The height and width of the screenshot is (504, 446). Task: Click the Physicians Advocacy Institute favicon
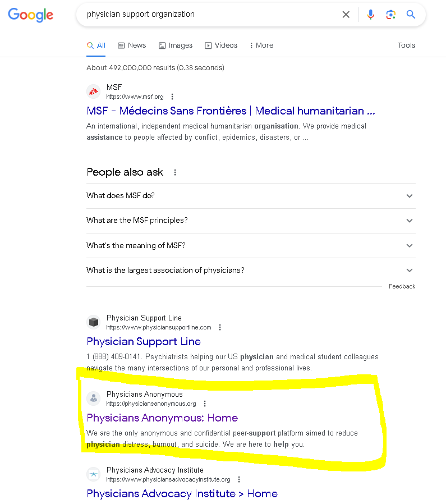click(94, 474)
